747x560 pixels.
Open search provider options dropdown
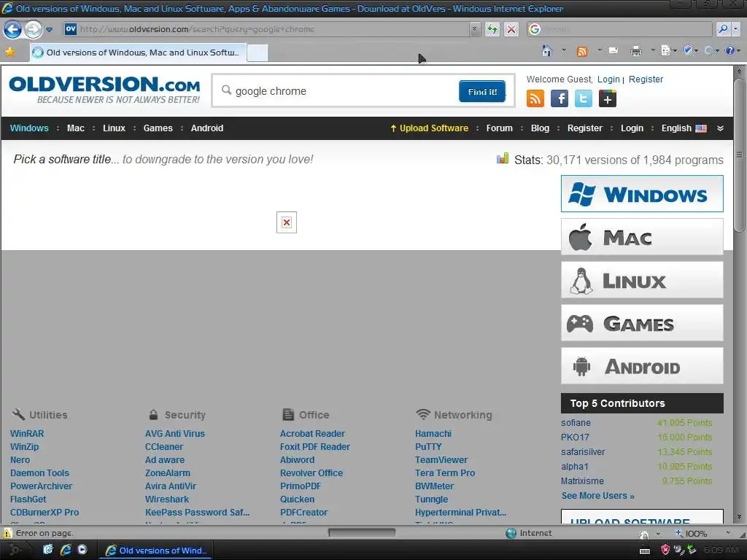[x=735, y=29]
